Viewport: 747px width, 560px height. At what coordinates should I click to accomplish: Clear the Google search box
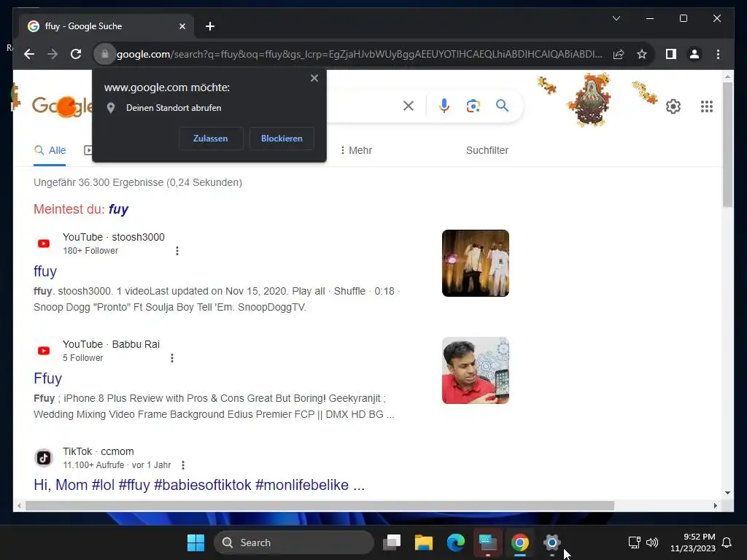(x=409, y=106)
